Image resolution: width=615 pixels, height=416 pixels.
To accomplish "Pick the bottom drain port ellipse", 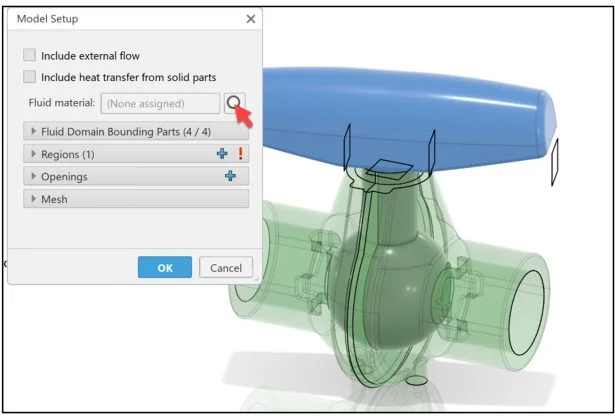I will [417, 380].
